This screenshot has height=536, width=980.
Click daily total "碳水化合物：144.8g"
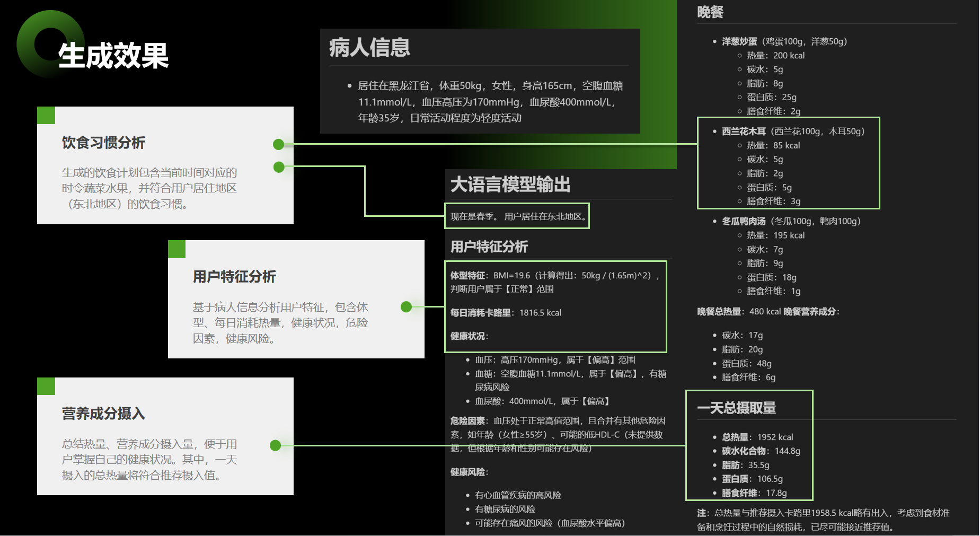761,451
